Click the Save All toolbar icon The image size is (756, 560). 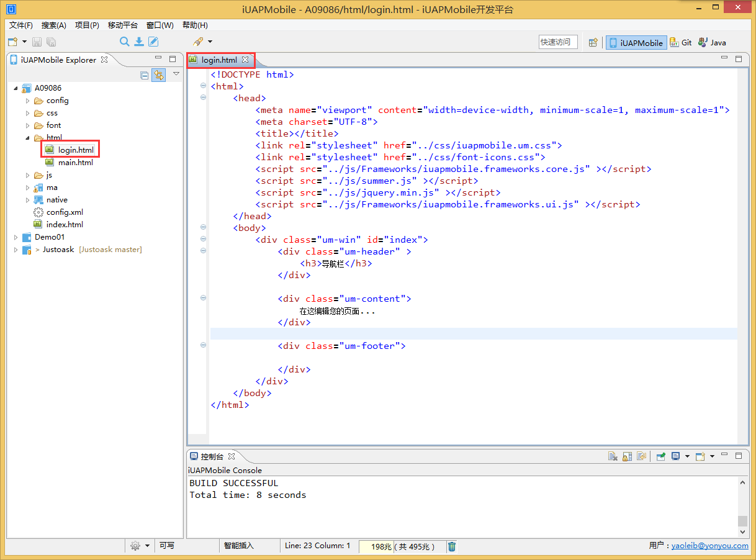[51, 42]
